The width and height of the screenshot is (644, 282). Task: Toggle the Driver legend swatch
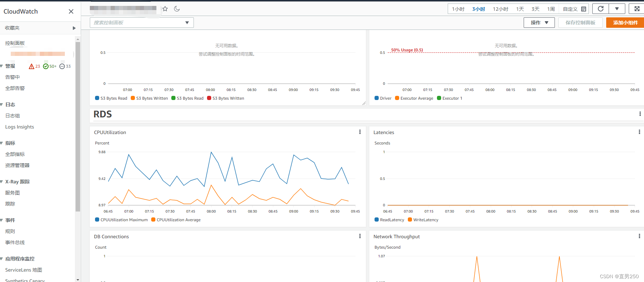coord(377,98)
